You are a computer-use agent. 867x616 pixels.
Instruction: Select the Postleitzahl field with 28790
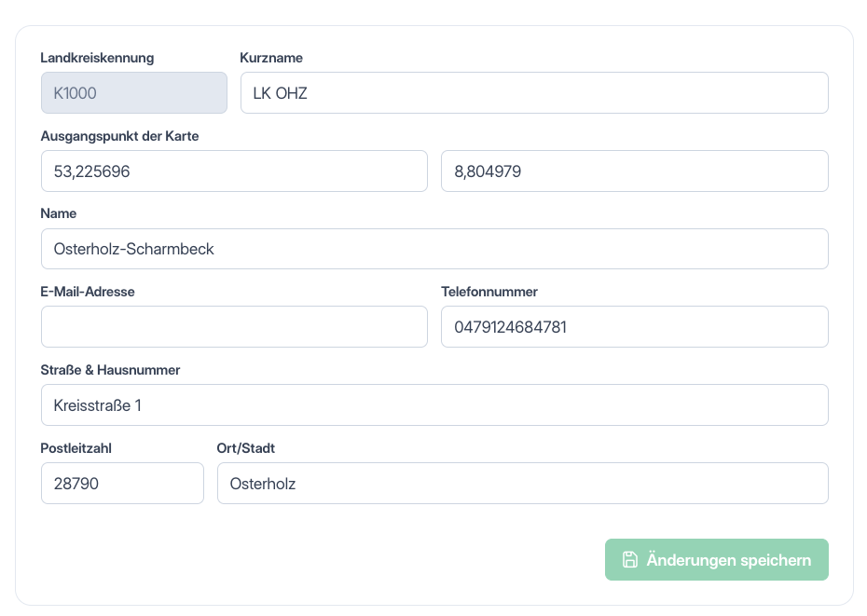(x=122, y=484)
